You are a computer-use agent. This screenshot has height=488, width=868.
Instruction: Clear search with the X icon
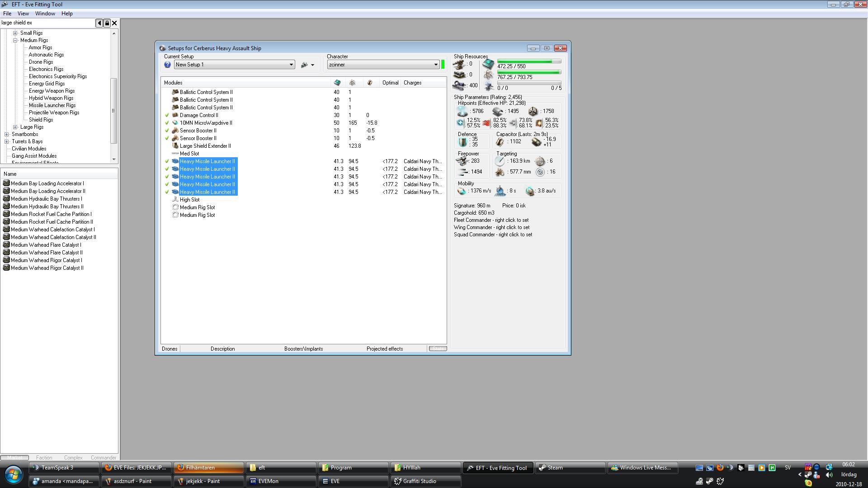click(114, 23)
